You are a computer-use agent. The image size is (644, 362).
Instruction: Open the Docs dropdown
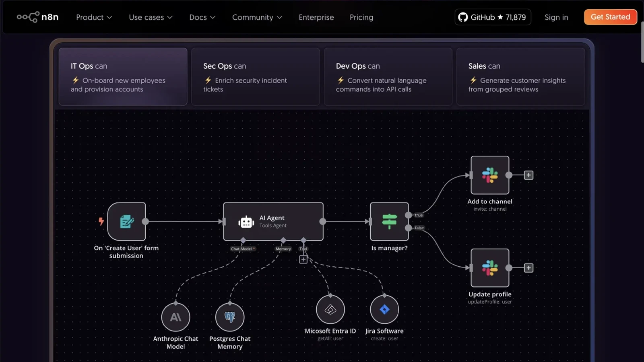point(202,17)
